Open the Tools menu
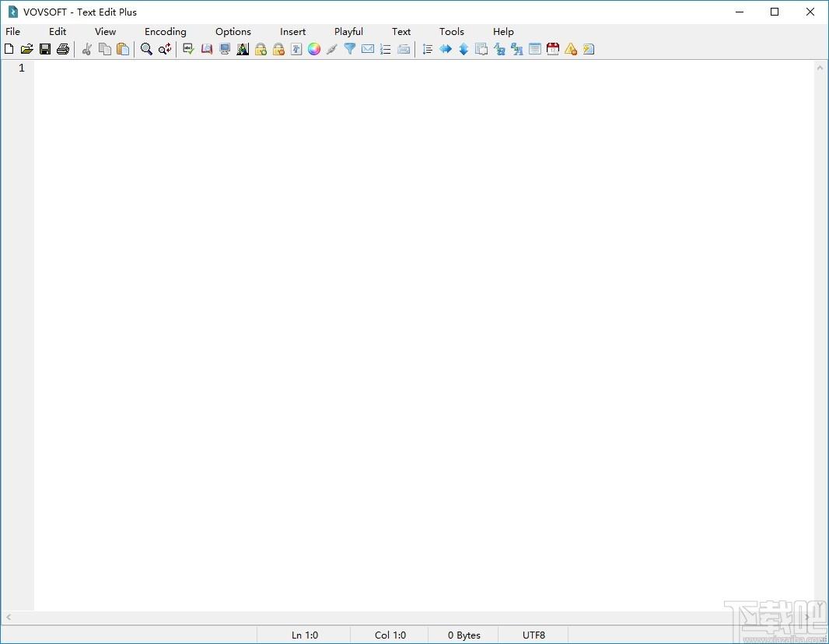This screenshot has height=644, width=829. 452,32
